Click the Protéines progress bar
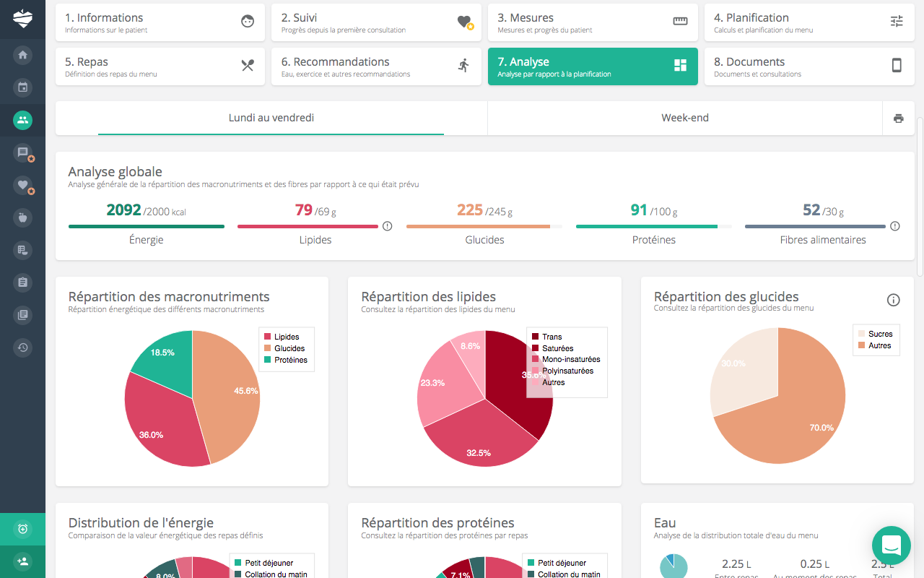The width and height of the screenshot is (924, 578). [654, 226]
